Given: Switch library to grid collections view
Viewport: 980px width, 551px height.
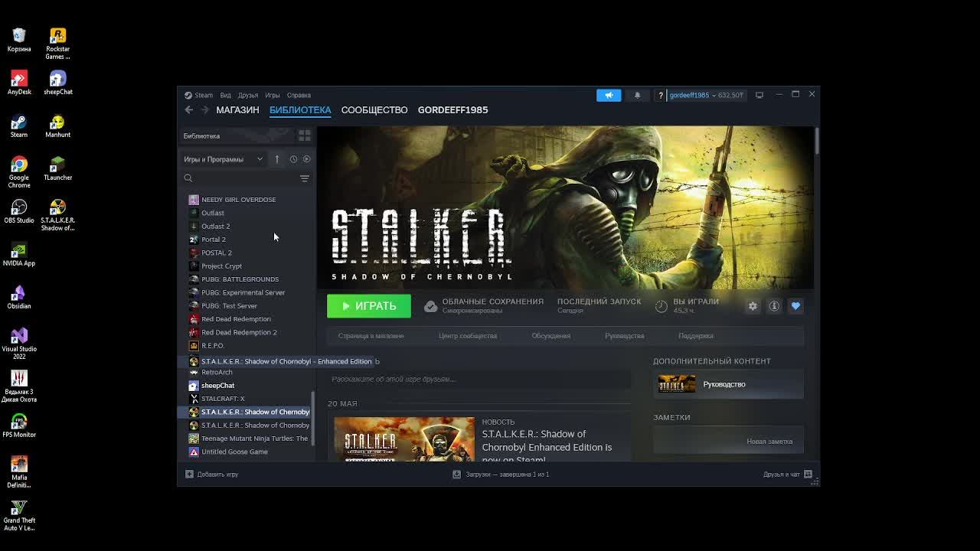Looking at the screenshot, I should click(305, 135).
